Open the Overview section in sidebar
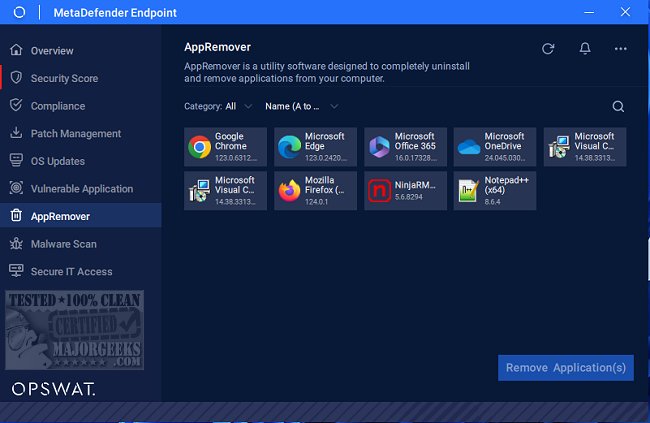650x423 pixels. coord(52,50)
